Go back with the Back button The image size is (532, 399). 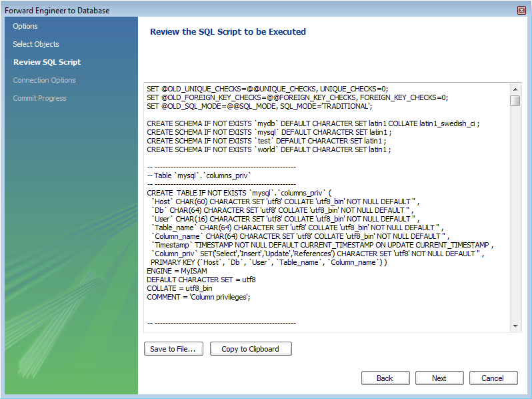[385, 378]
